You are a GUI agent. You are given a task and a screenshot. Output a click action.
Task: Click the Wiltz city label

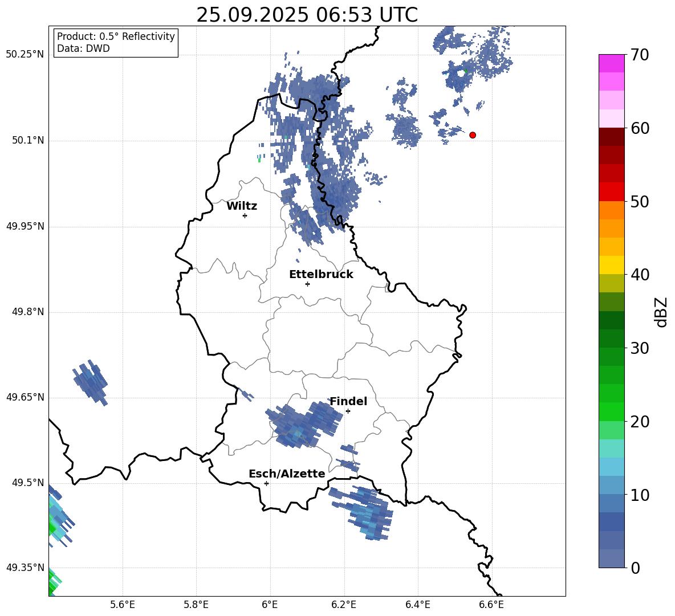[242, 206]
